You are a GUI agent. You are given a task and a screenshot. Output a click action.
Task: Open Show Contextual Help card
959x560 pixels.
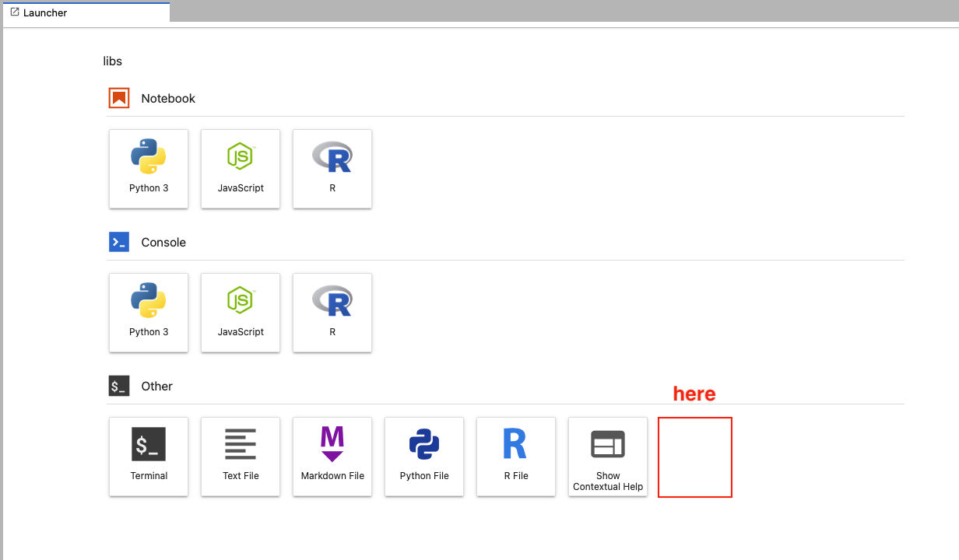tap(608, 457)
